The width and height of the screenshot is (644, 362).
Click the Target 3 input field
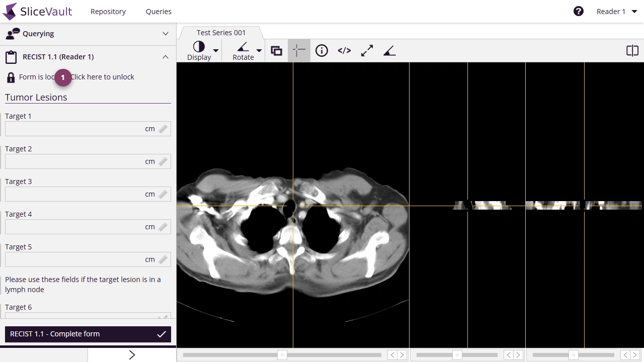pos(88,194)
